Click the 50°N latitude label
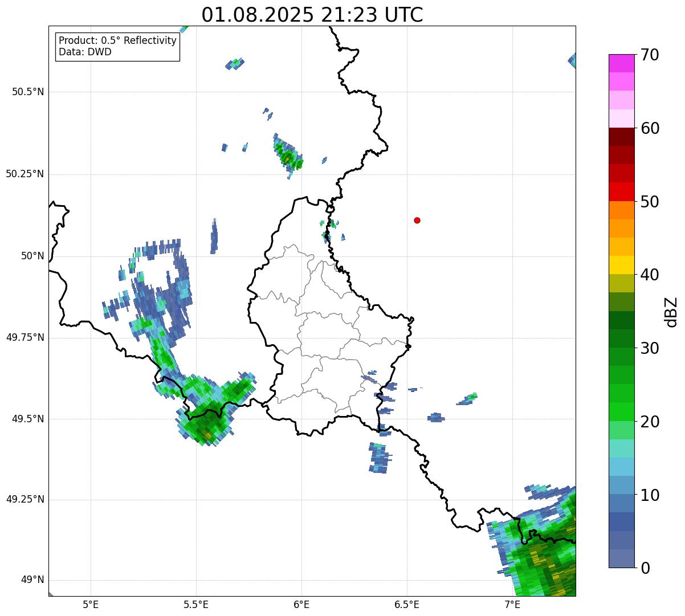The image size is (685, 616). point(32,256)
